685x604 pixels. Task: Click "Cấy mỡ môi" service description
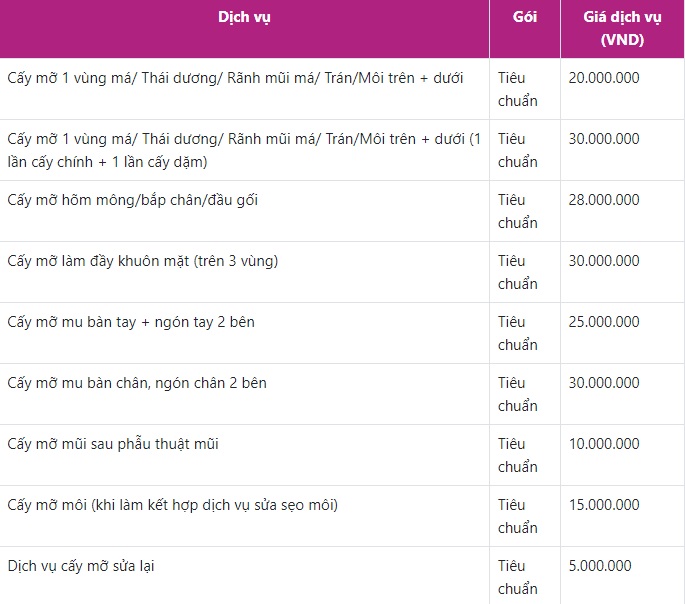pos(172,505)
